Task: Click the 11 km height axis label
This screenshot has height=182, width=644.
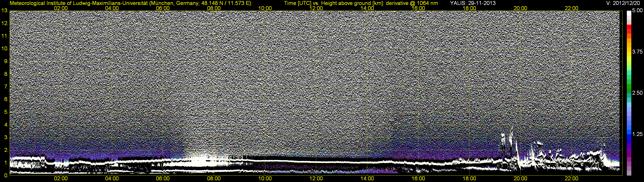Action: [5, 36]
